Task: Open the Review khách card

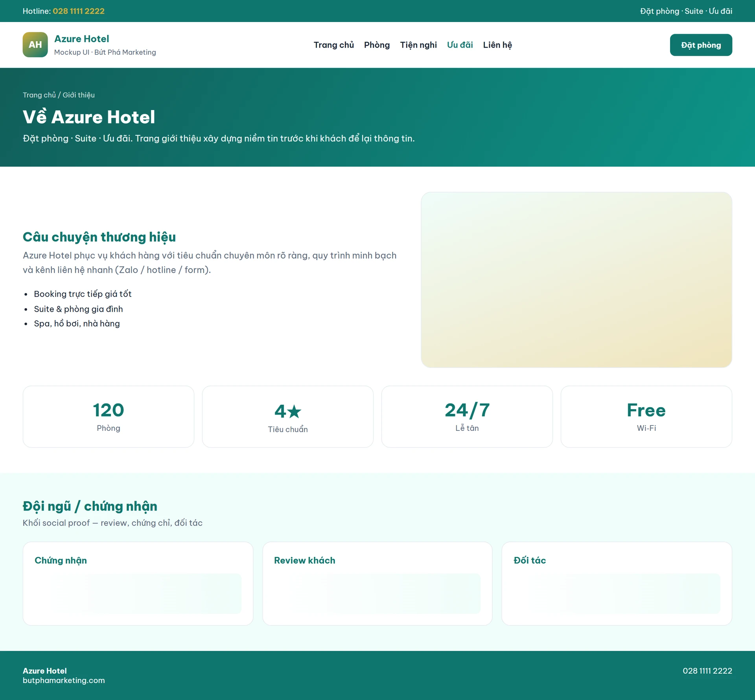Action: pos(377,584)
